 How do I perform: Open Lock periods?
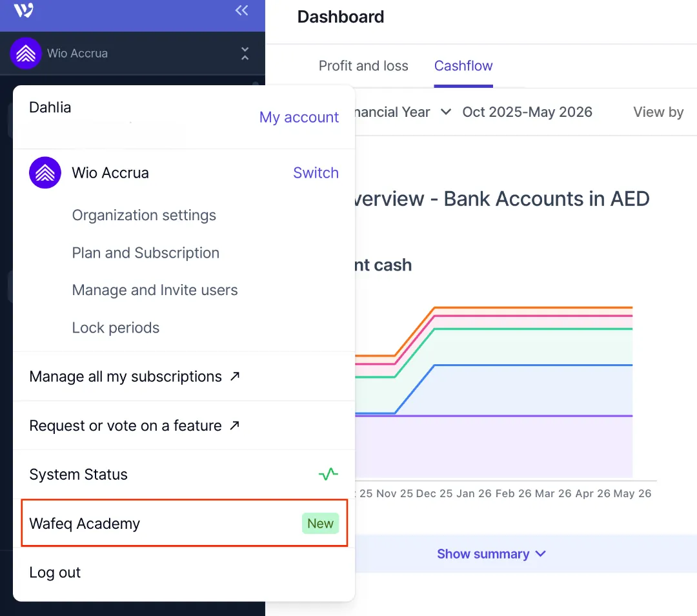coord(116,328)
